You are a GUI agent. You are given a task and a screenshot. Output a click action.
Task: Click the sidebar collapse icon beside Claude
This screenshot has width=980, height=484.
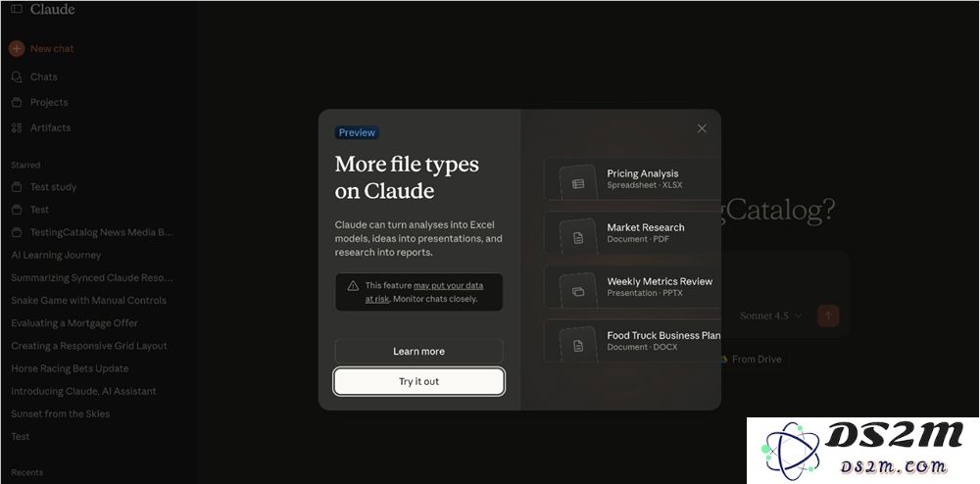click(x=17, y=10)
